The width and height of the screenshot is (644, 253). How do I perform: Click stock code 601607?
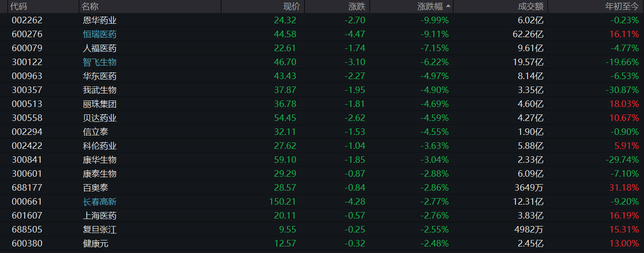pos(27,215)
